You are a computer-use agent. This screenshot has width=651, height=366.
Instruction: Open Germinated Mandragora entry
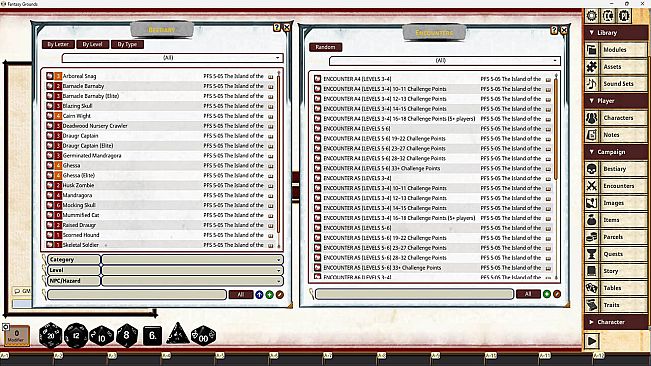(x=159, y=156)
